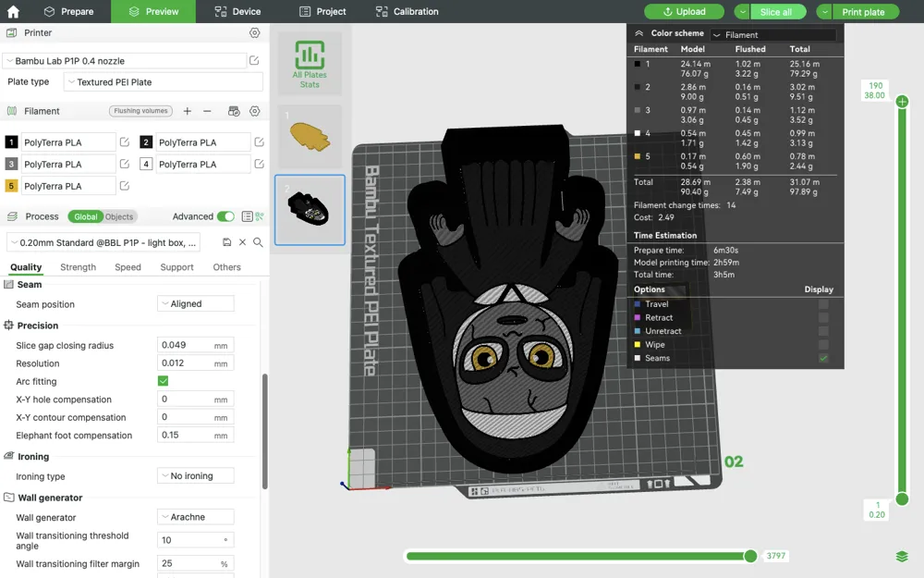The width and height of the screenshot is (924, 578).
Task: Disable Seams display checkbox
Action: click(x=823, y=358)
